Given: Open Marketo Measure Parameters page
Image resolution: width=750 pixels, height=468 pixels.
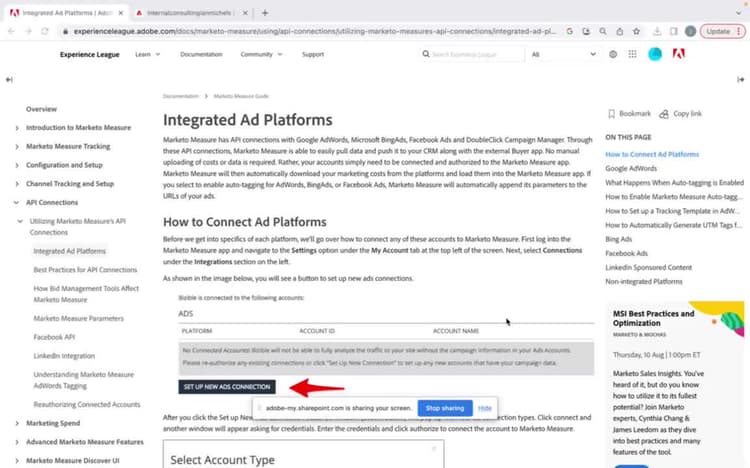Looking at the screenshot, I should click(78, 318).
